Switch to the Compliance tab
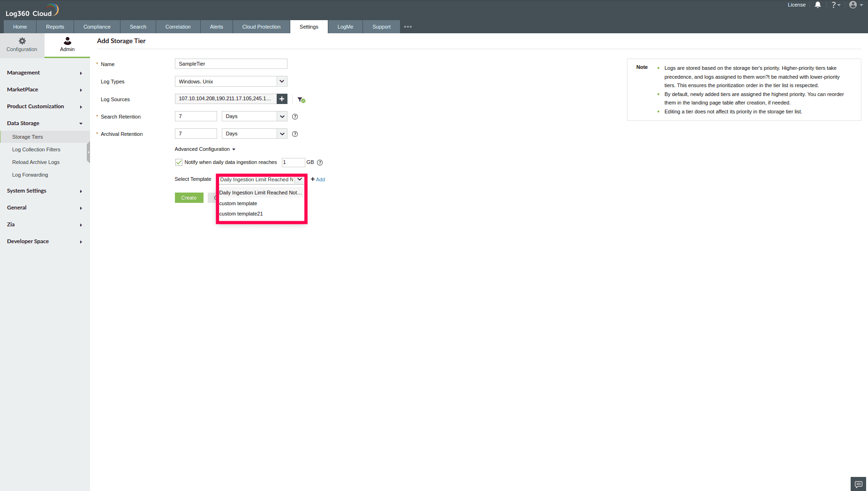 pyautogui.click(x=97, y=27)
